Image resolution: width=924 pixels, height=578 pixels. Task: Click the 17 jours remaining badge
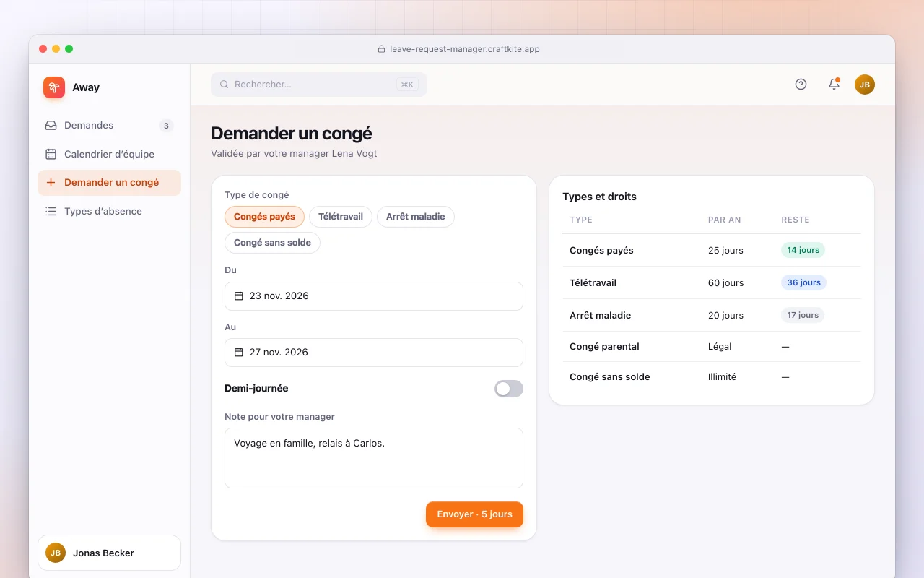(803, 315)
